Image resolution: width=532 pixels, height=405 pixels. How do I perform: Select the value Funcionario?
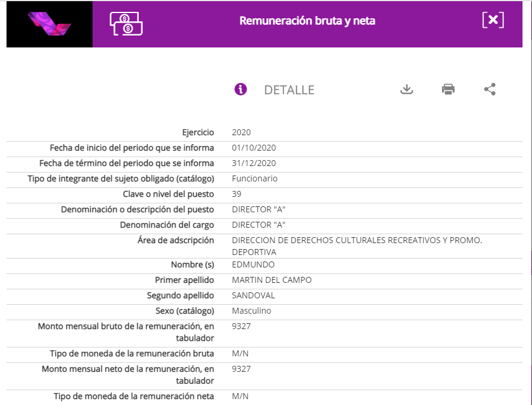(x=254, y=178)
